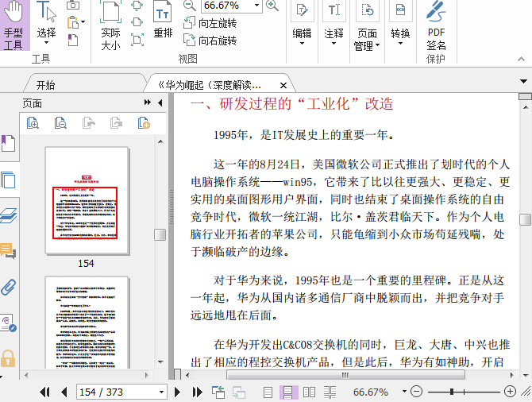This screenshot has width=532, height=402.
Task: Click the snapshot camera icon
Action: pyautogui.click(x=73, y=5)
